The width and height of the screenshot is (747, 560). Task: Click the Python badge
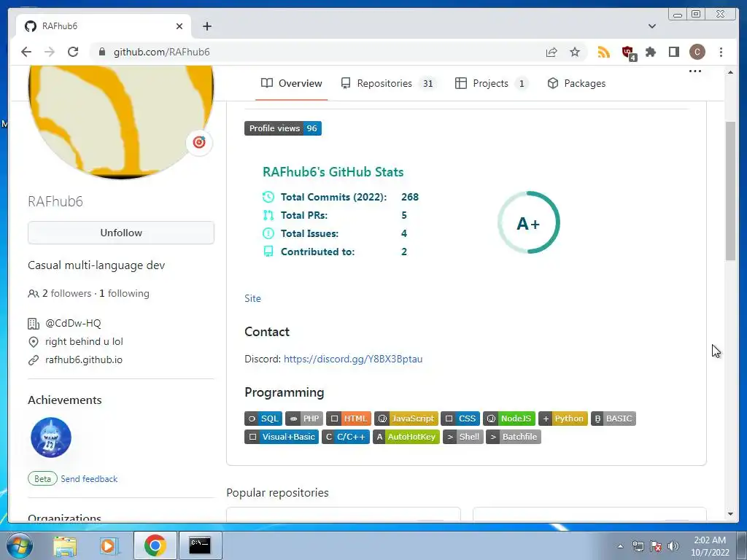[x=563, y=419]
